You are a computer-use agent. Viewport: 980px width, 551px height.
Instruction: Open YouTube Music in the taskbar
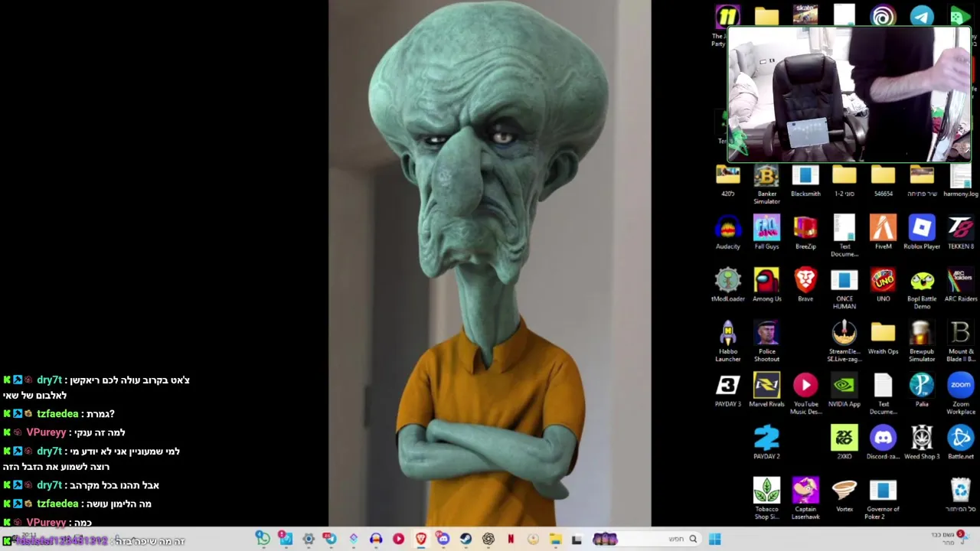click(x=398, y=540)
